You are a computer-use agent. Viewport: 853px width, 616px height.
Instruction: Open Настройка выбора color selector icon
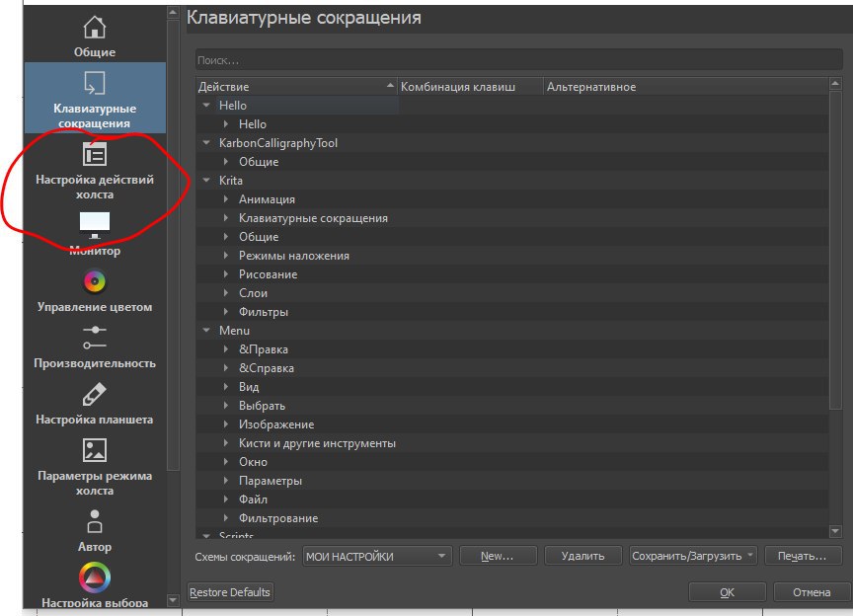tap(95, 577)
